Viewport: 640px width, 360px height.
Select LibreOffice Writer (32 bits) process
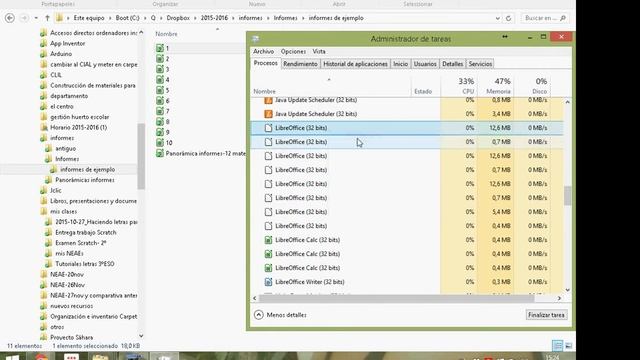coord(407,282)
